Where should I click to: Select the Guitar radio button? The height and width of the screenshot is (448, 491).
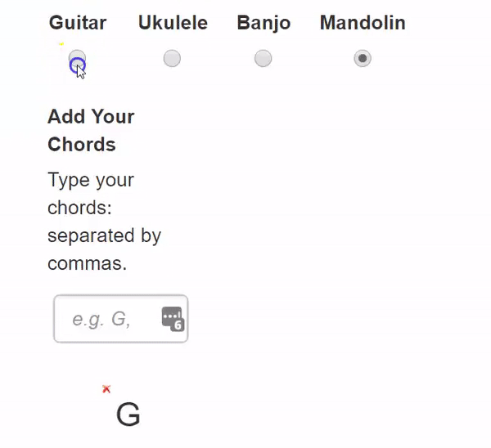click(x=77, y=58)
